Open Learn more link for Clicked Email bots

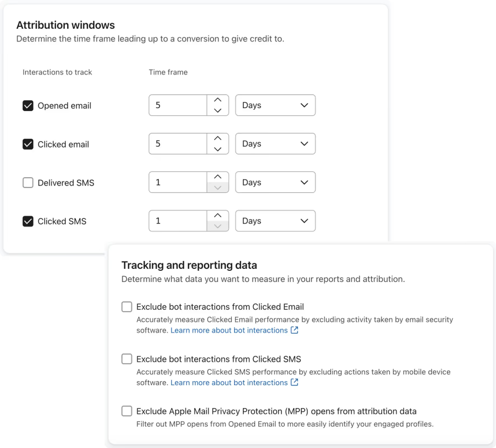coord(229,330)
